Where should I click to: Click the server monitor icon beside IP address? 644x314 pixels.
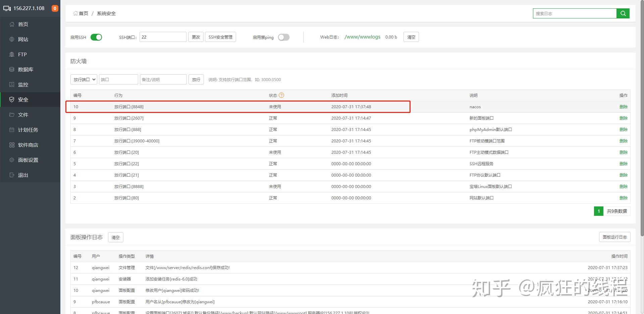(x=7, y=8)
